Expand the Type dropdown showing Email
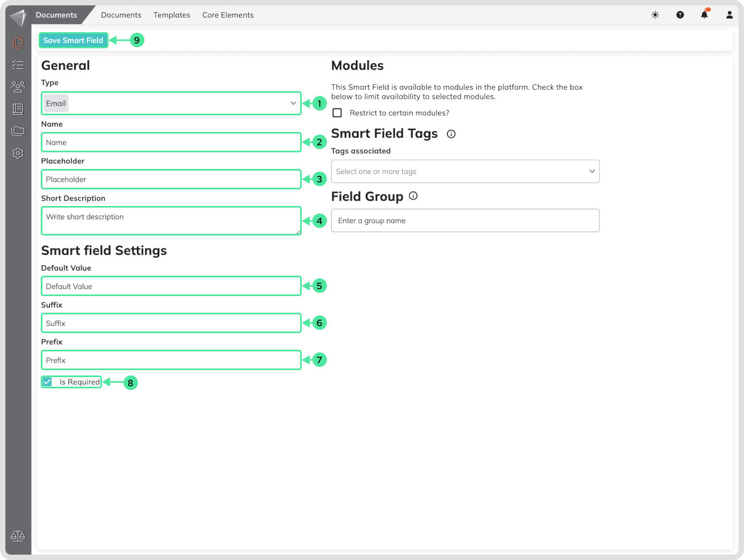This screenshot has height=560, width=744. (171, 104)
